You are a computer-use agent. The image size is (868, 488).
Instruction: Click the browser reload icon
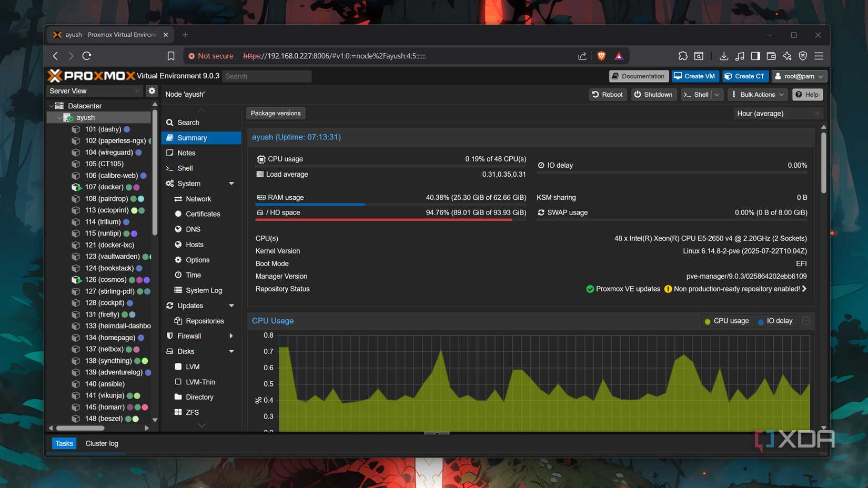[87, 56]
